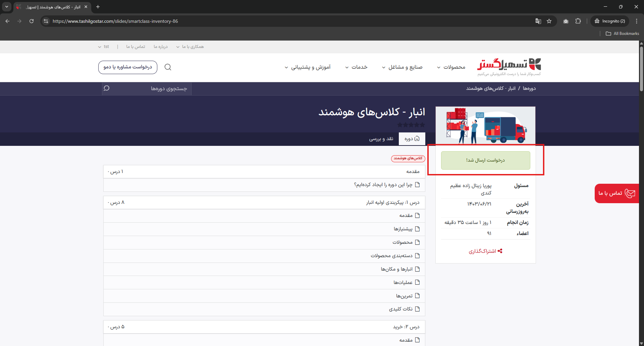Click the share icon next to اشتراک‌گذاری

(500, 251)
